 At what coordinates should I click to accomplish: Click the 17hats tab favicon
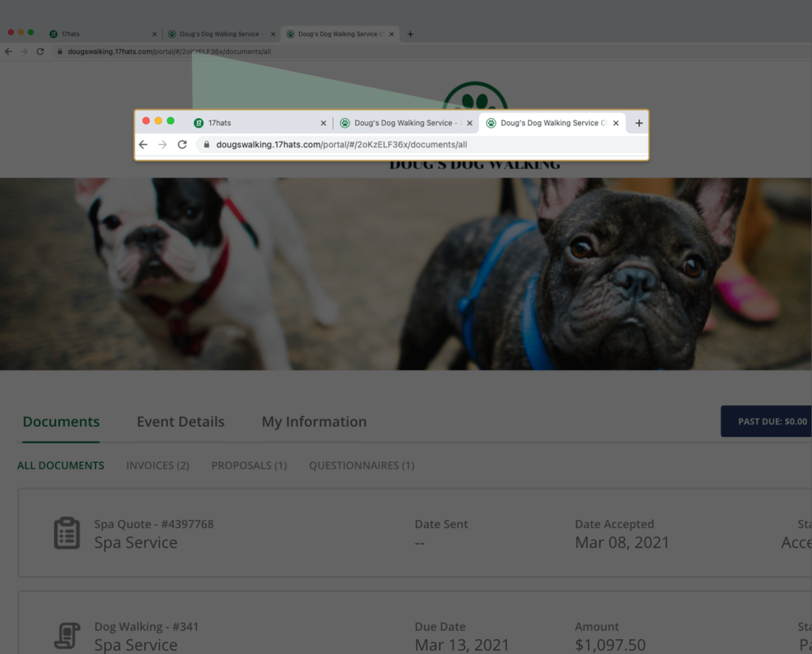[198, 124]
